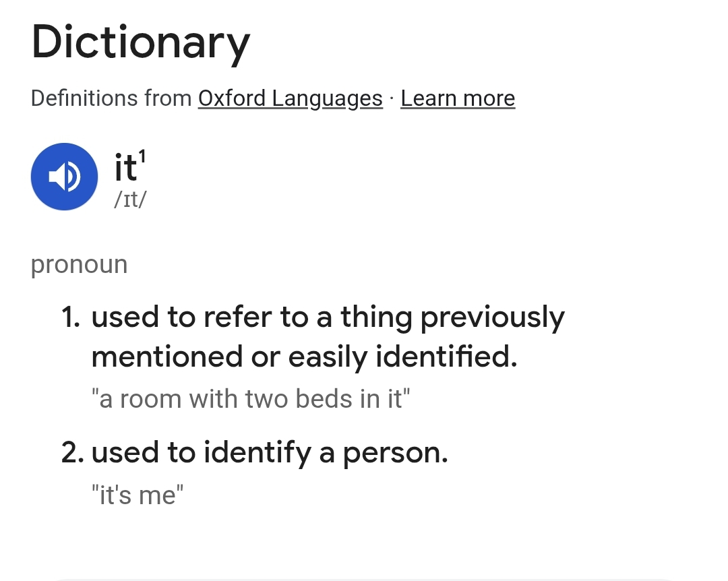Click the Learn more link
728x581 pixels.
coord(458,98)
